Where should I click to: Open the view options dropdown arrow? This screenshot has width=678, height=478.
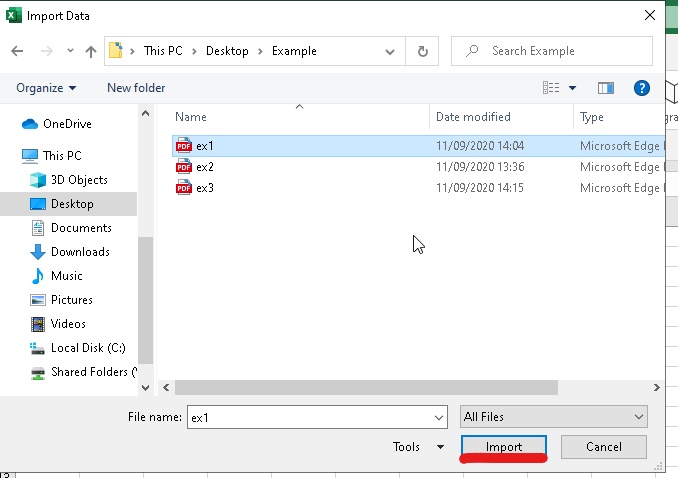tap(572, 88)
